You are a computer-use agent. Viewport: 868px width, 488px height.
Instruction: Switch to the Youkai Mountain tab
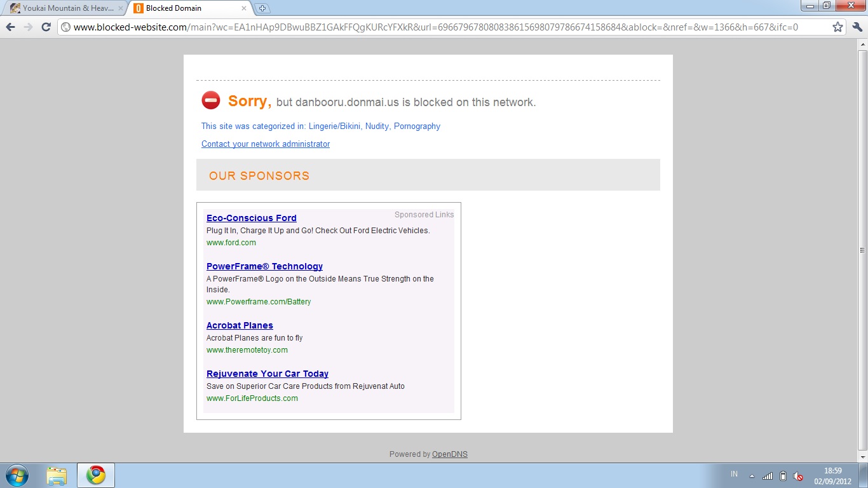(x=64, y=8)
